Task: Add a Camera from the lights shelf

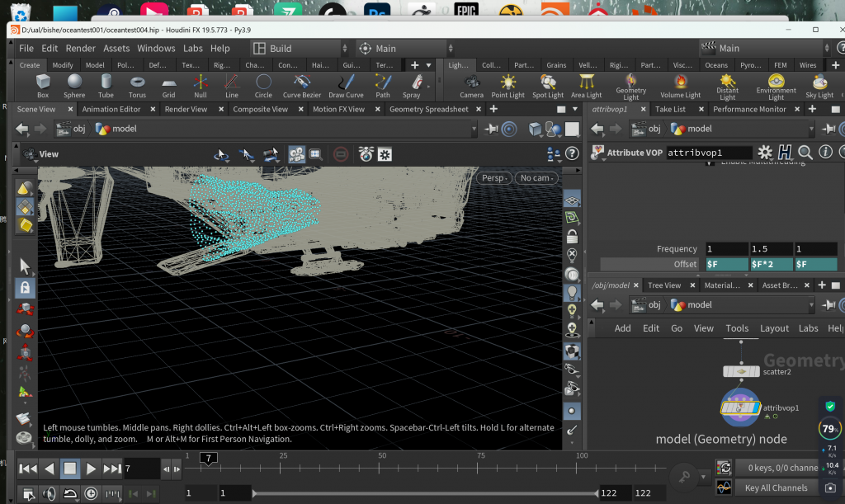Action: tap(471, 86)
